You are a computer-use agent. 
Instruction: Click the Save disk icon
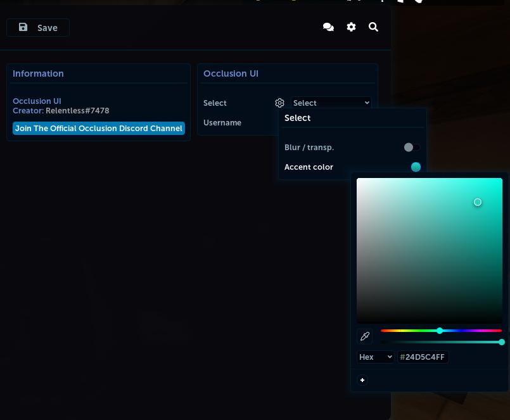[23, 27]
